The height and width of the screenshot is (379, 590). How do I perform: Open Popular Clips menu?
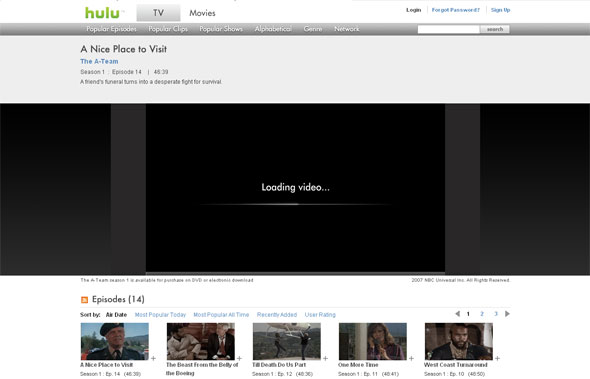point(168,29)
